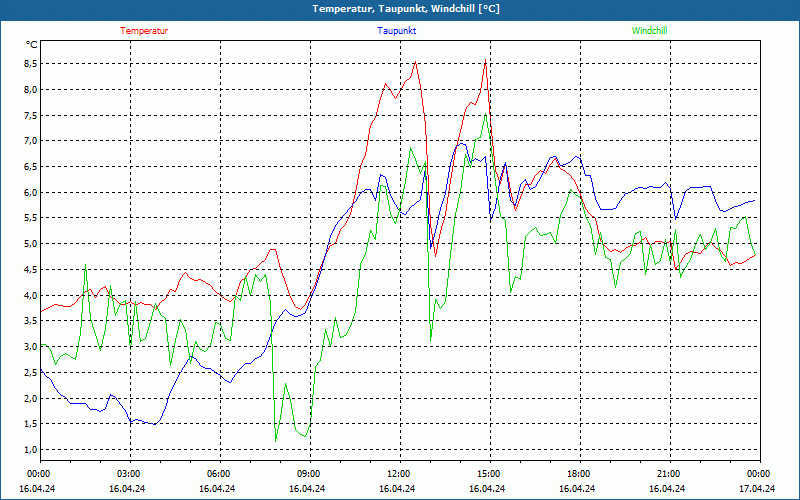Click the blue Taupunkt legend label
This screenshot has width=800, height=500.
397,31
